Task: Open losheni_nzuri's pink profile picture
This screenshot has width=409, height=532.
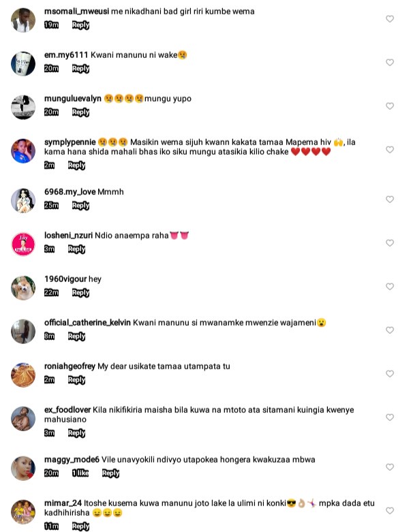Action: tap(23, 244)
